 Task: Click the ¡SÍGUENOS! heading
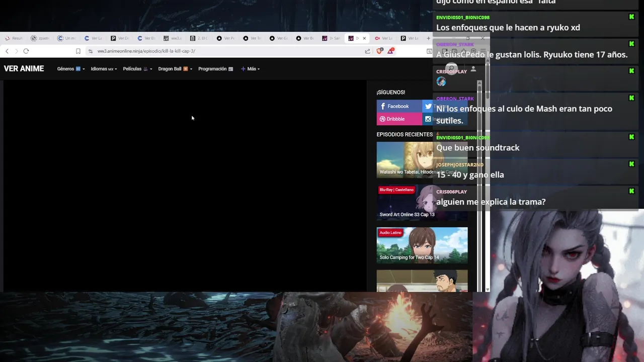pos(391,93)
